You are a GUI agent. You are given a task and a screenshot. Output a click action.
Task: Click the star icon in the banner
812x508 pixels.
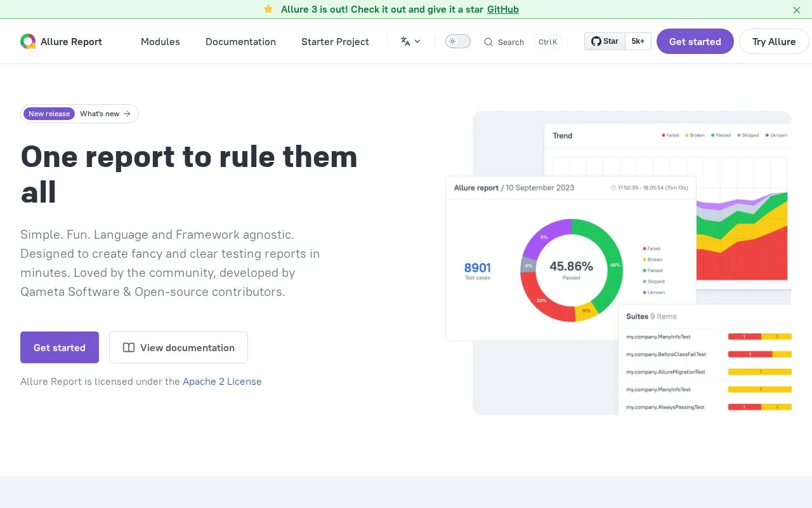[268, 9]
